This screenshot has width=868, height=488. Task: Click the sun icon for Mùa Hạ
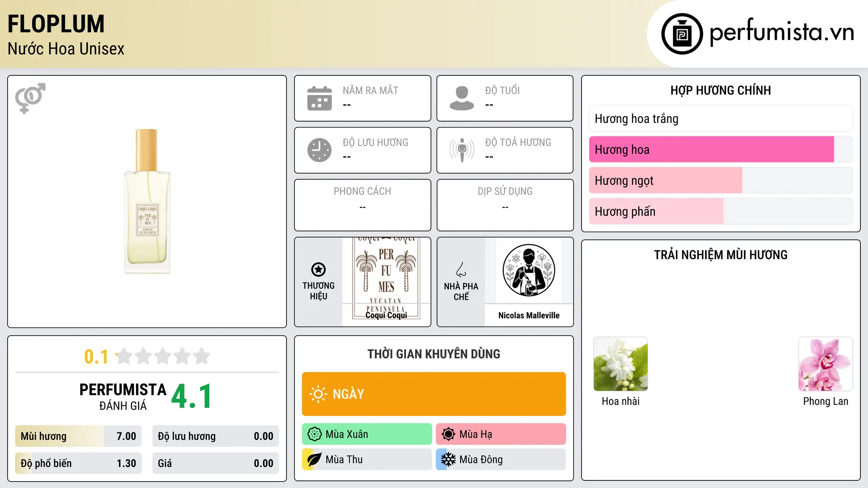[x=448, y=434]
